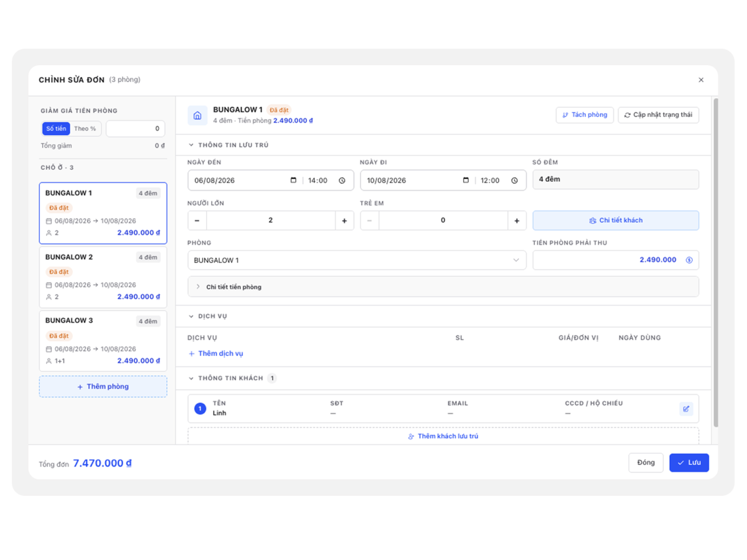Click Thêm phòng to add a room
Image resolution: width=747 pixels, height=560 pixels.
(x=103, y=386)
